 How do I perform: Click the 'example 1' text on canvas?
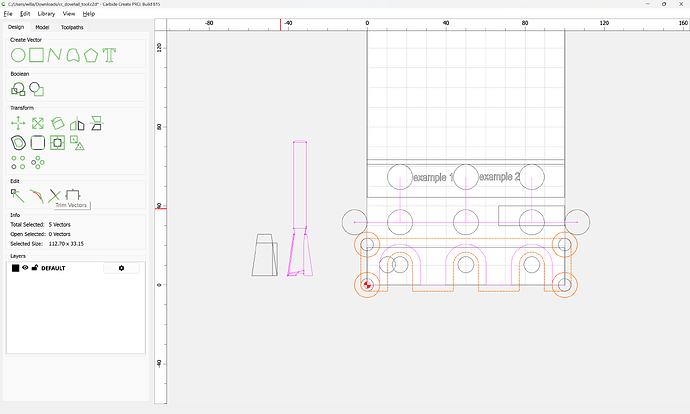tap(433, 177)
